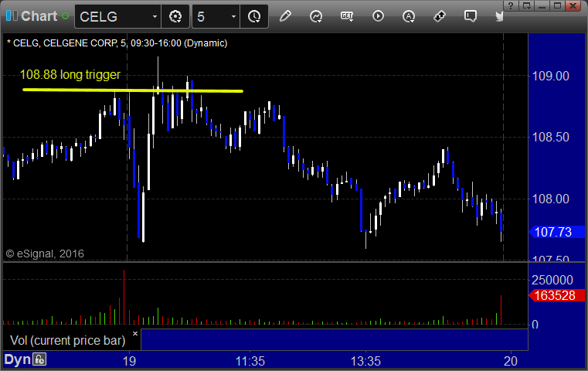This screenshot has width=588, height=371.
Task: Select the pencil drawing tools icon
Action: [285, 16]
